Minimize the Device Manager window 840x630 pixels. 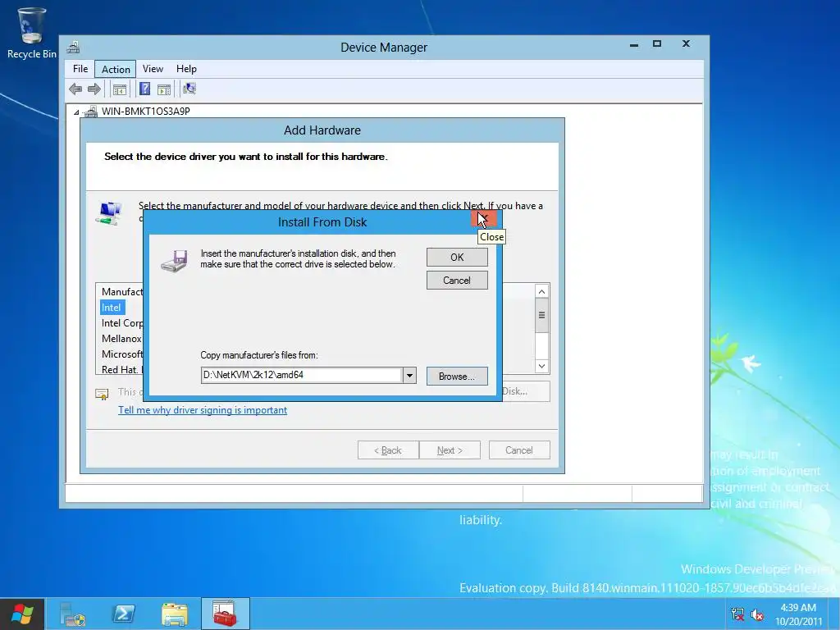tap(634, 44)
